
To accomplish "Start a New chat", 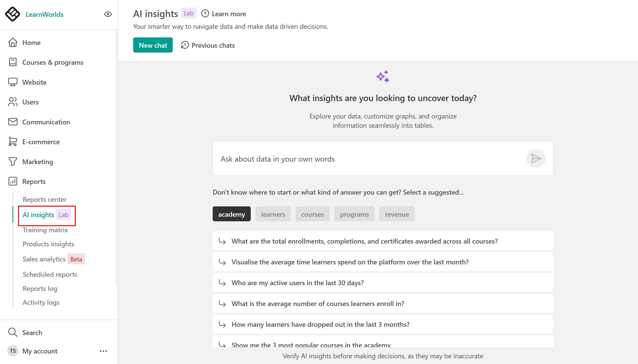I will pos(153,45).
